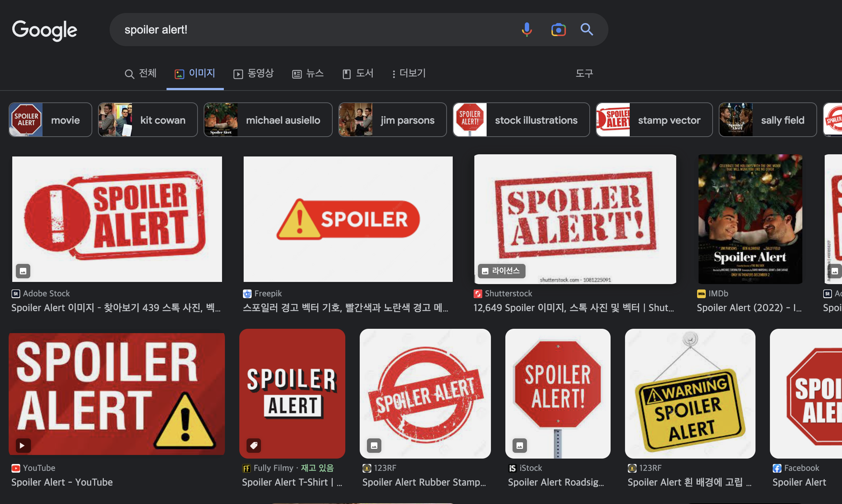Open Google Lens camera search
The width and height of the screenshot is (842, 504).
(558, 30)
